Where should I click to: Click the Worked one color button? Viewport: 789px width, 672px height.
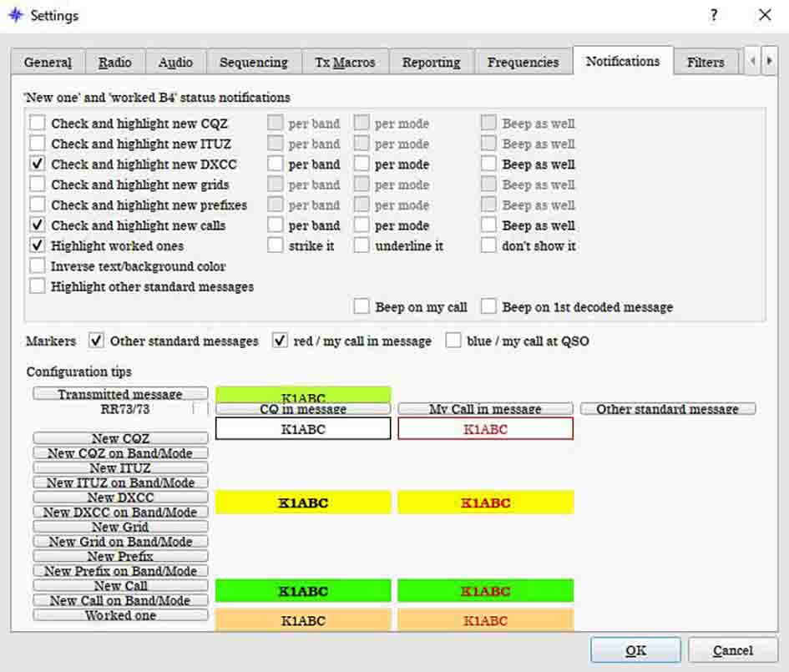[120, 615]
